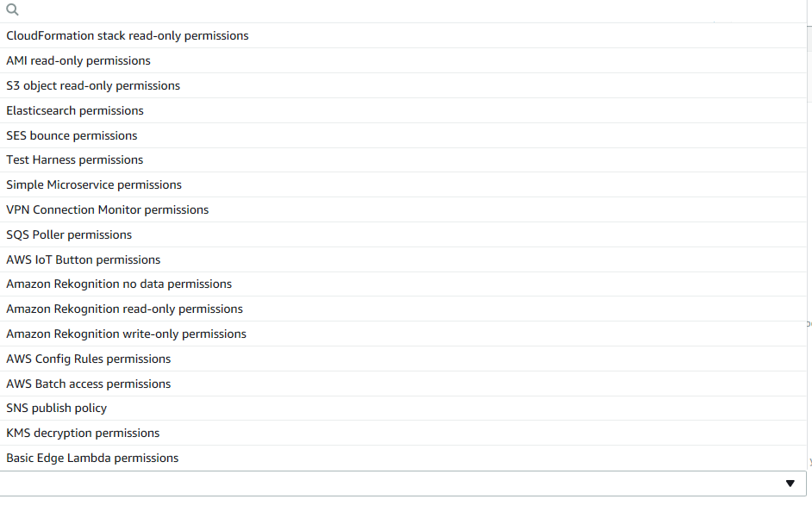Select Simple Microservice permissions
The height and width of the screenshot is (518, 812).
point(94,185)
